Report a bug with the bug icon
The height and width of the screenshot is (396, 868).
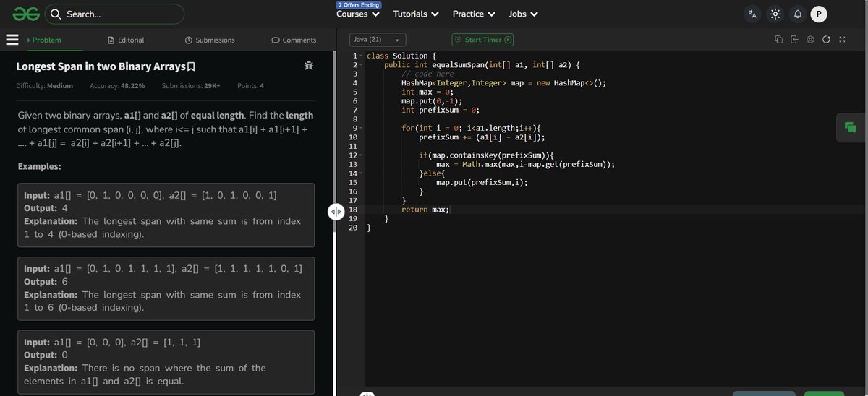coord(309,66)
